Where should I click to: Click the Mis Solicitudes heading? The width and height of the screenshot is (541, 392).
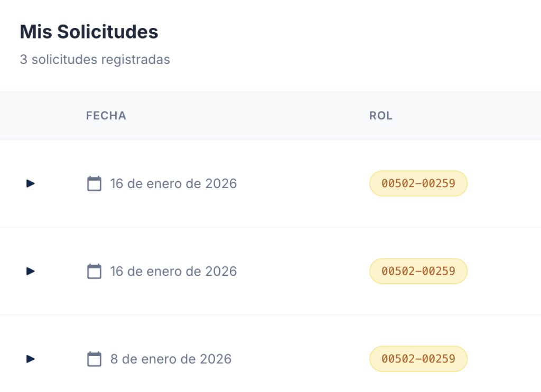click(x=89, y=32)
